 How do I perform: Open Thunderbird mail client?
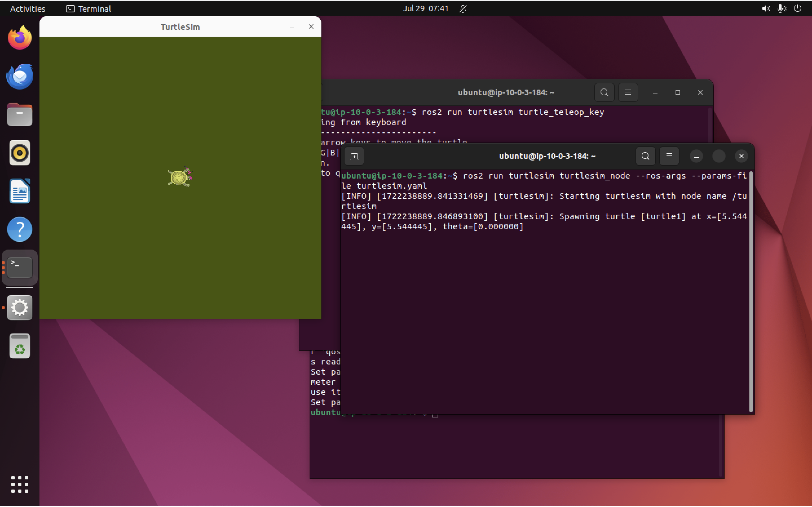click(x=19, y=76)
